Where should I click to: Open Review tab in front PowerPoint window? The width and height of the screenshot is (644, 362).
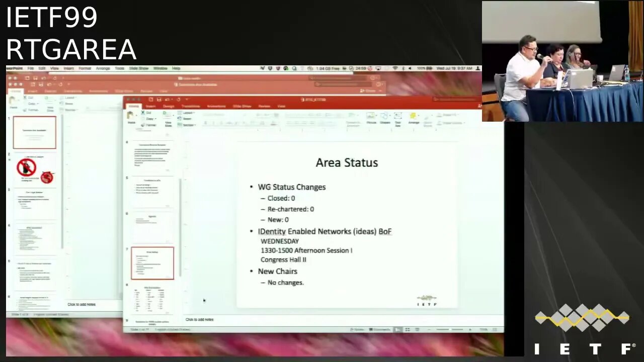coord(264,106)
